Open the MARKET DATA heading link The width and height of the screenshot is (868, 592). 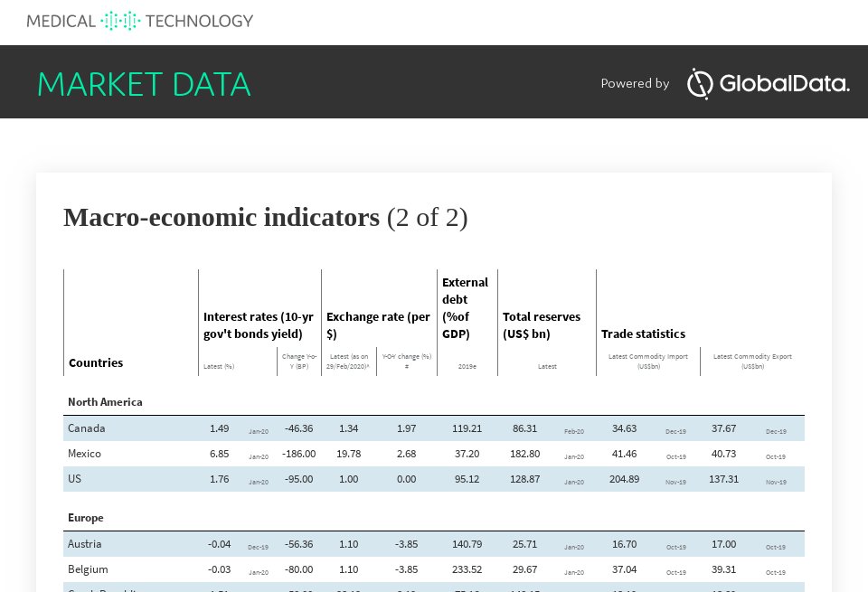point(144,84)
